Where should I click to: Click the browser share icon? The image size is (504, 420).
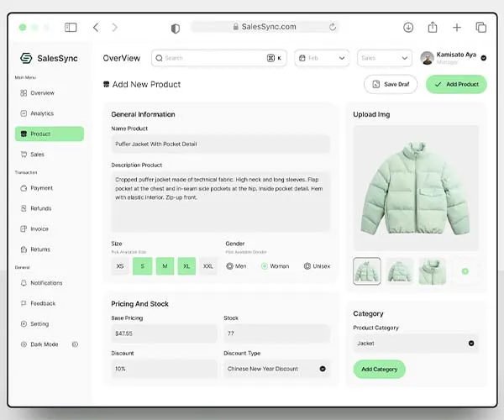[x=433, y=27]
